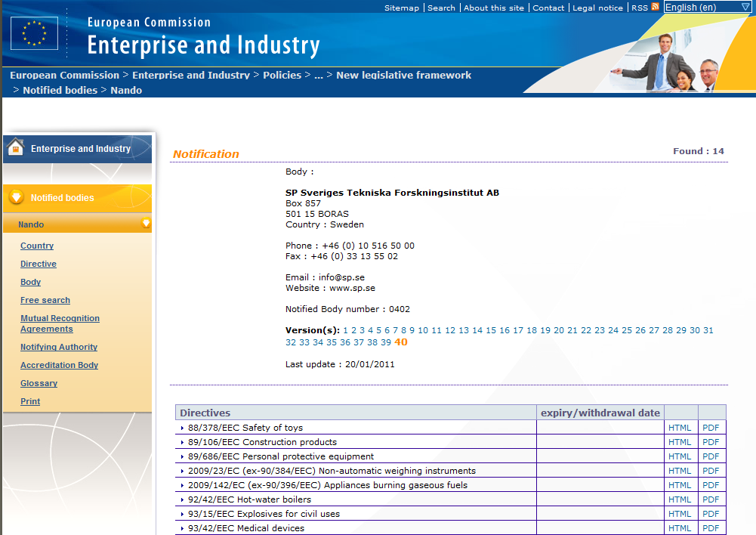Go to European Commission breadcrumb
The width and height of the screenshot is (756, 535).
point(65,76)
